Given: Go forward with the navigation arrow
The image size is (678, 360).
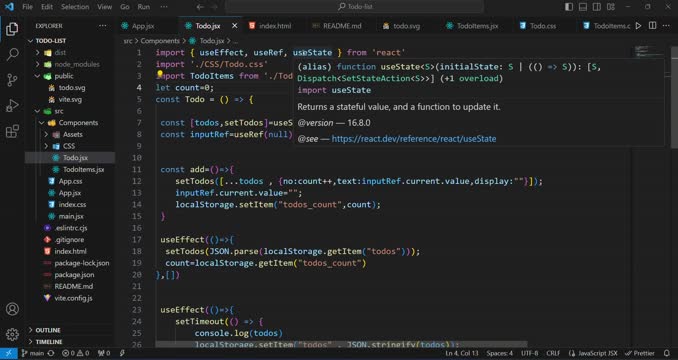Looking at the screenshot, I should pyautogui.click(x=214, y=7).
